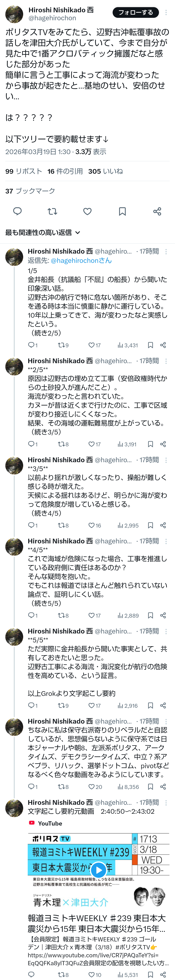Bookmark the main post
Viewport: 175px width, 980px height.
click(x=122, y=211)
